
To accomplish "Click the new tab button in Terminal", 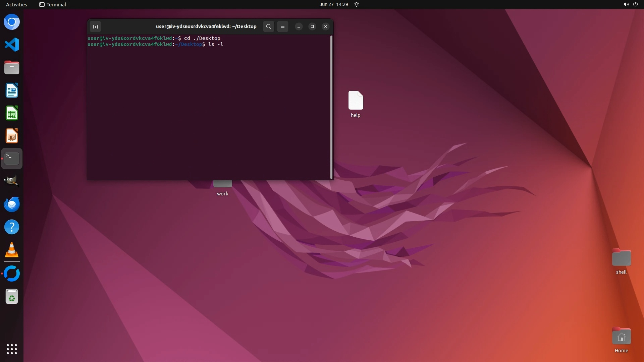I will tap(95, 26).
